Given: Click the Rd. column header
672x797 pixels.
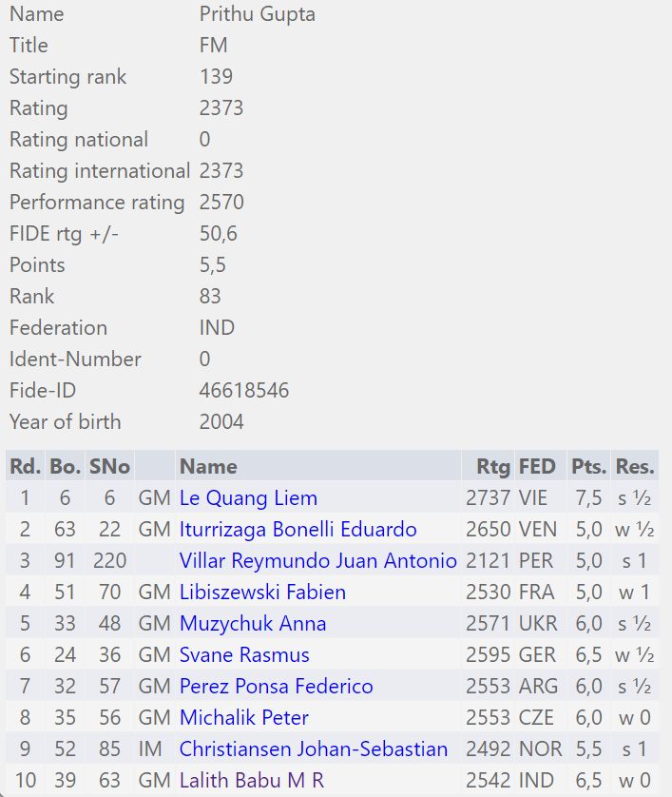Looking at the screenshot, I should [25, 467].
